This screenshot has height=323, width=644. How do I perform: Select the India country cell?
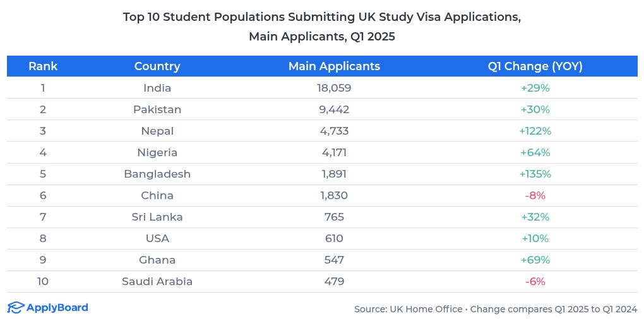pyautogui.click(x=157, y=88)
